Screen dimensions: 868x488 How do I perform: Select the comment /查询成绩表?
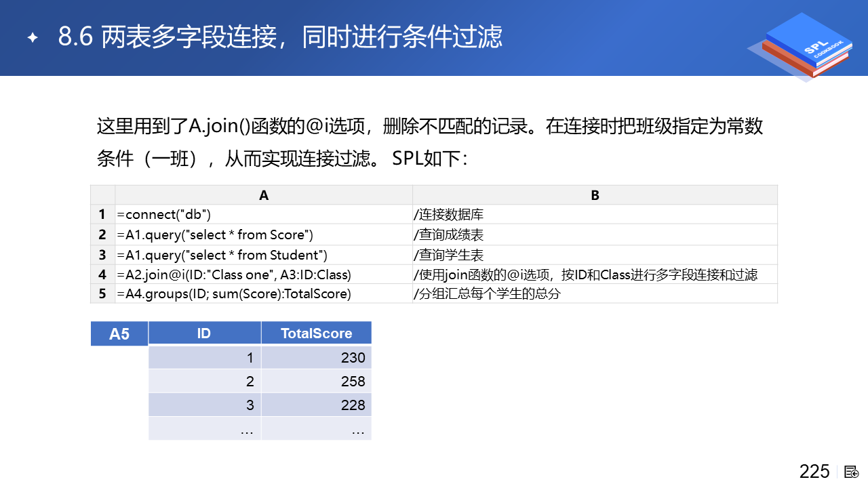tap(448, 235)
